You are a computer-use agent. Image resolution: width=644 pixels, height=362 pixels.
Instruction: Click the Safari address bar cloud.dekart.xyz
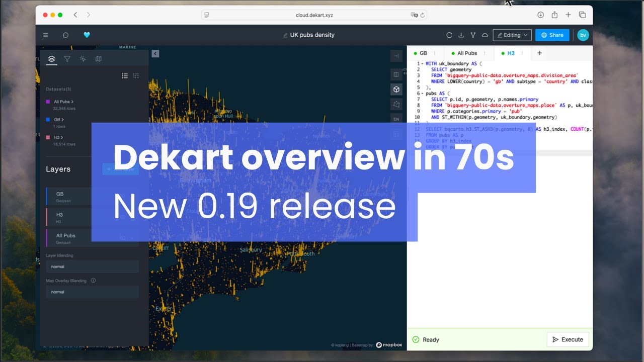coord(314,15)
